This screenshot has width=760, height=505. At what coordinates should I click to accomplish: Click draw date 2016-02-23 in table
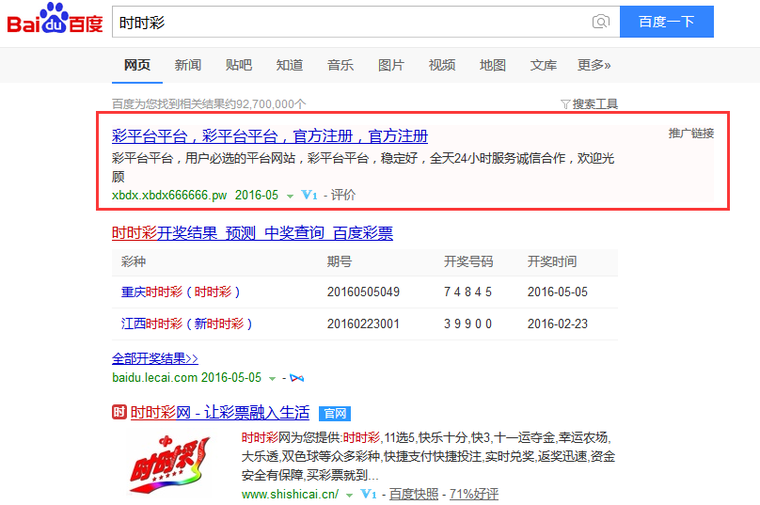(557, 324)
